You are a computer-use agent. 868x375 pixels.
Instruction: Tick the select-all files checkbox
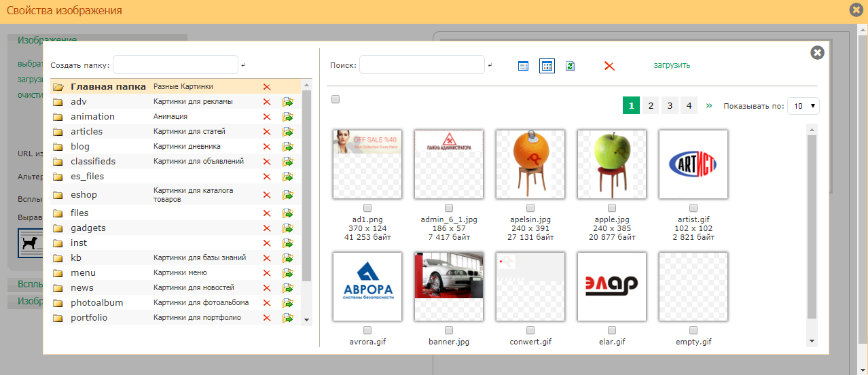pos(336,100)
